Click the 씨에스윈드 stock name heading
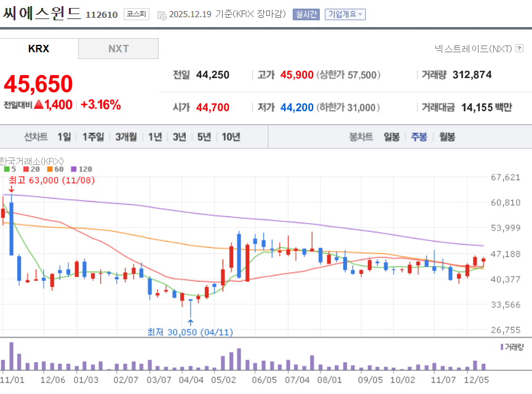Screen dimensions: 532x394 (42, 14)
